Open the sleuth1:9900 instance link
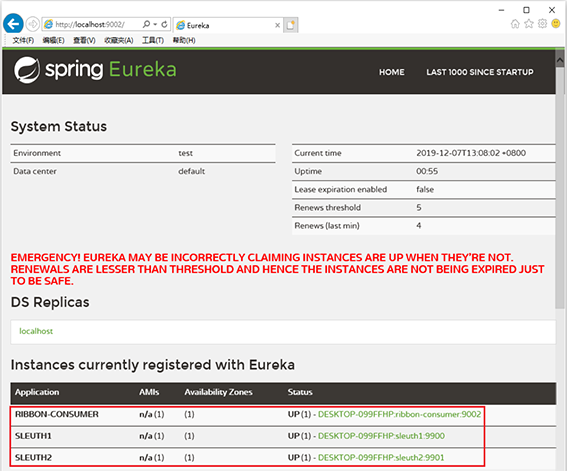This screenshot has width=567, height=471. point(381,436)
